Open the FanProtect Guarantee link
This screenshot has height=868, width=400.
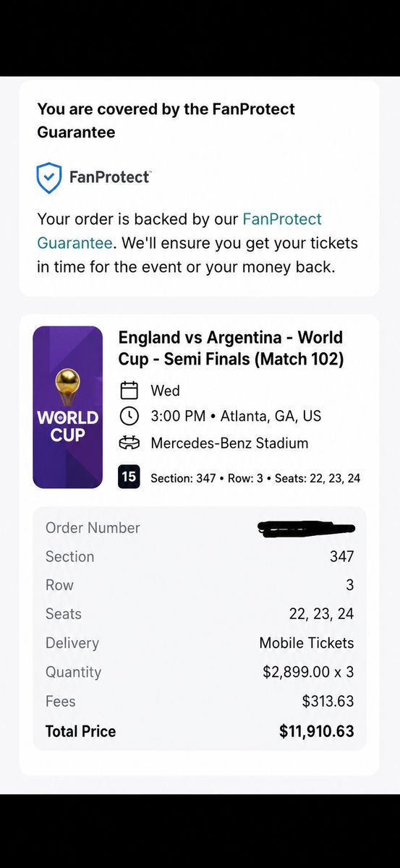179,231
